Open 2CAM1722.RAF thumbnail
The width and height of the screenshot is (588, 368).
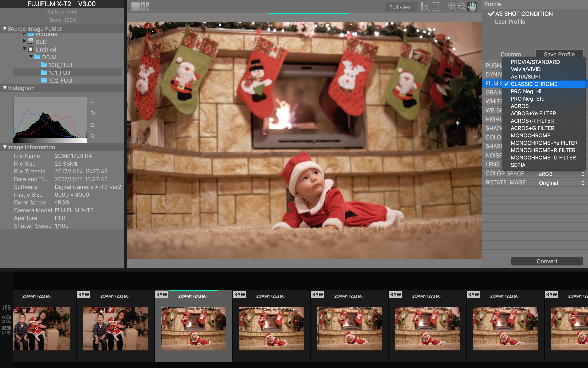tap(42, 329)
